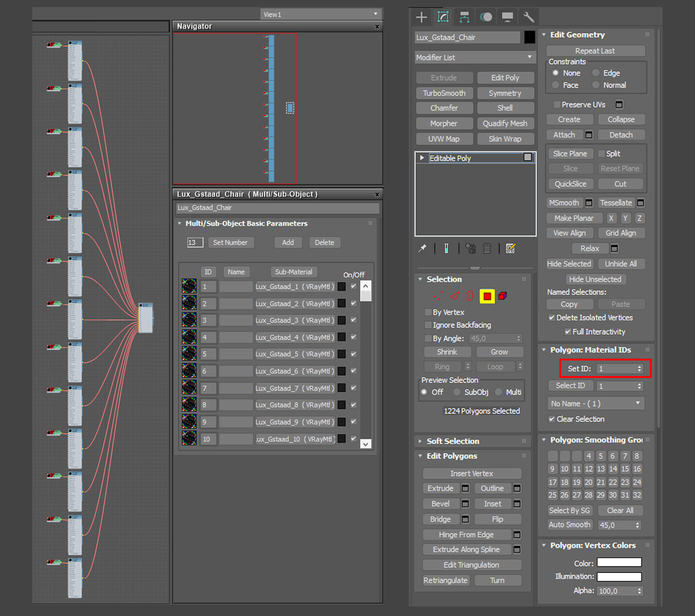Open Preserve UVs settings box
This screenshot has width=695, height=616.
pos(619,105)
